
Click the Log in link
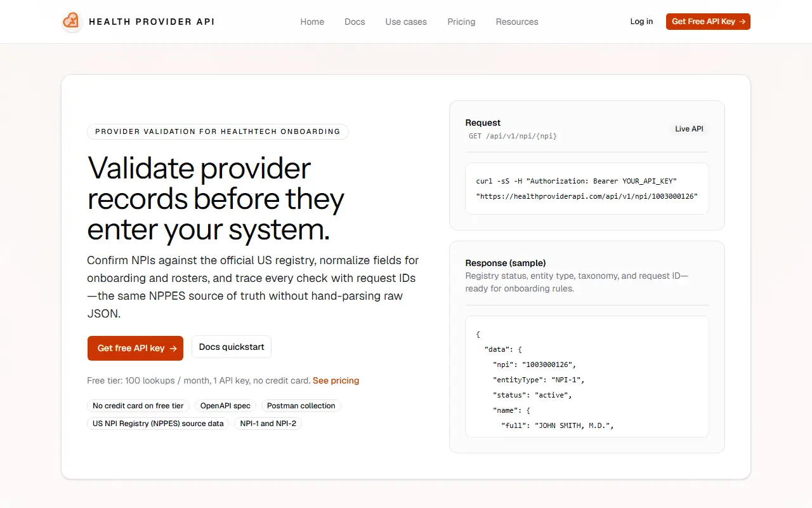641,22
